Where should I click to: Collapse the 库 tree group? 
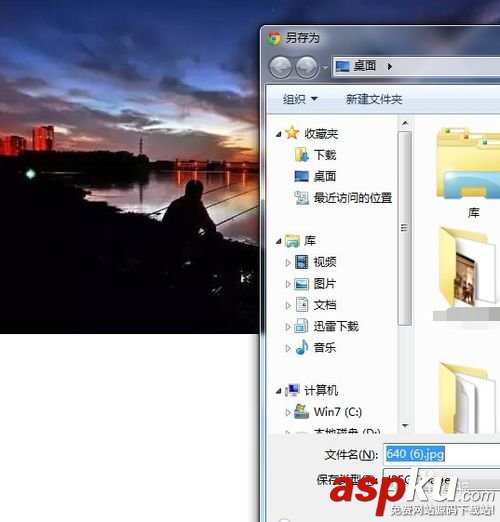(279, 241)
